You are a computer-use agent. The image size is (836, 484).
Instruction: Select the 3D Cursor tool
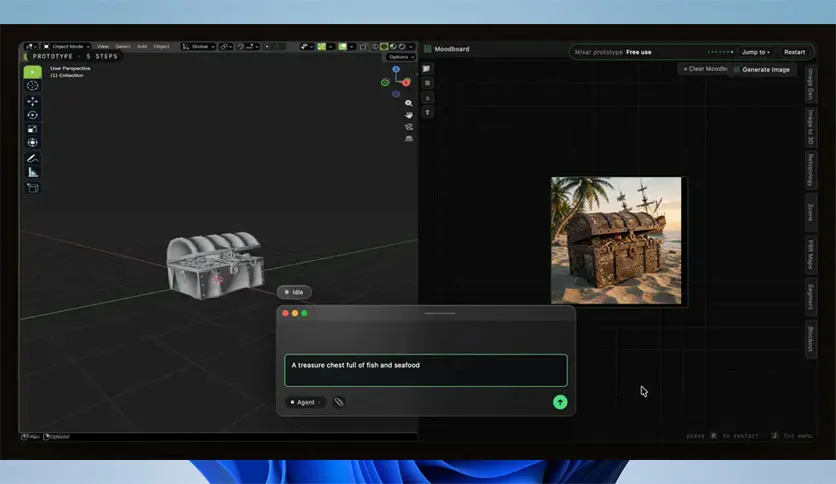click(33, 86)
